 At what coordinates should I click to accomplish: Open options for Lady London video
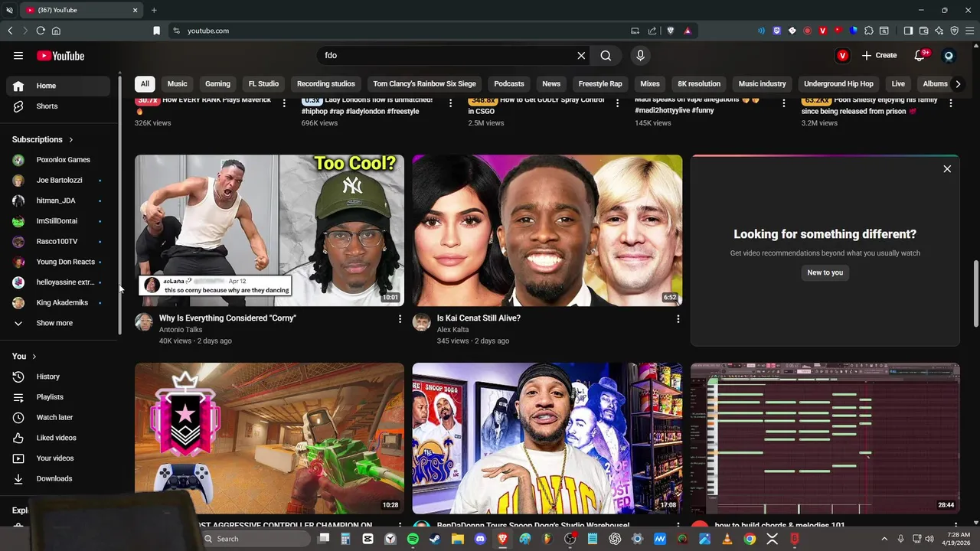tap(450, 103)
